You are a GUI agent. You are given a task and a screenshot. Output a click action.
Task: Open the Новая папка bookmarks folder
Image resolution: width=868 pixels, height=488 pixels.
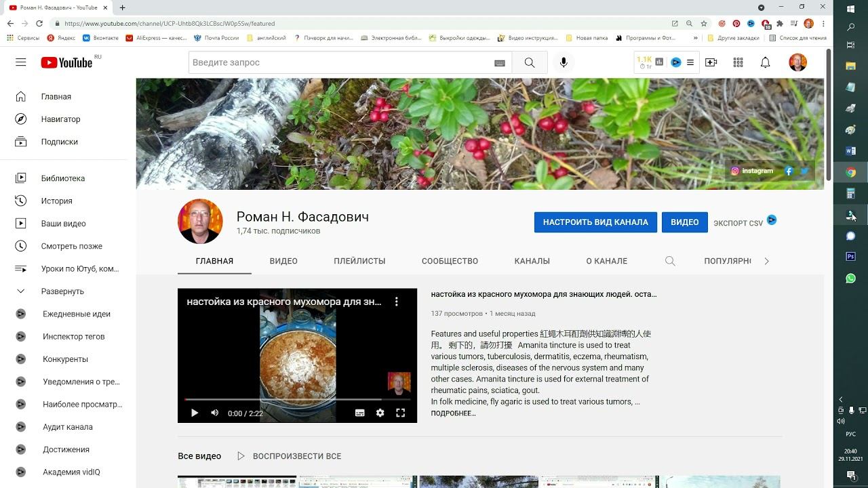tap(587, 38)
